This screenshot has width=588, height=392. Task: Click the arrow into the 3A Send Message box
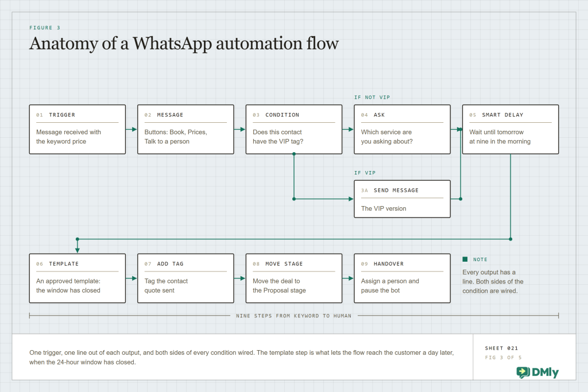(x=324, y=199)
